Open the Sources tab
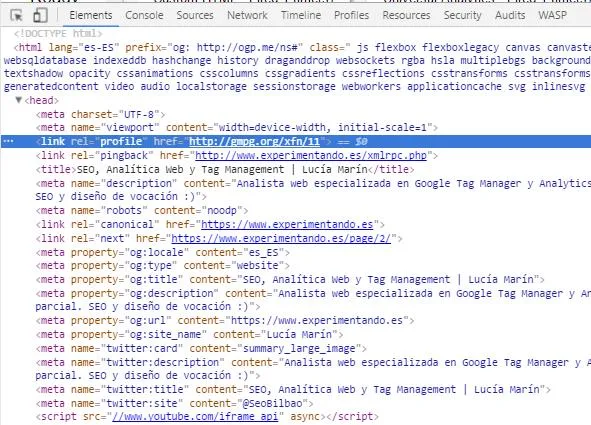Viewport: 591px width, 425px height. (x=195, y=15)
